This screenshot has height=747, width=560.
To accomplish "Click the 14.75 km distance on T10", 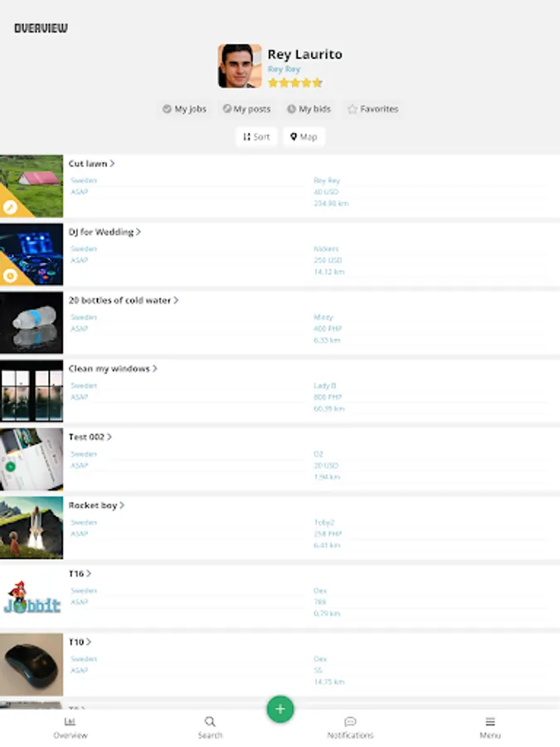I will tap(329, 681).
